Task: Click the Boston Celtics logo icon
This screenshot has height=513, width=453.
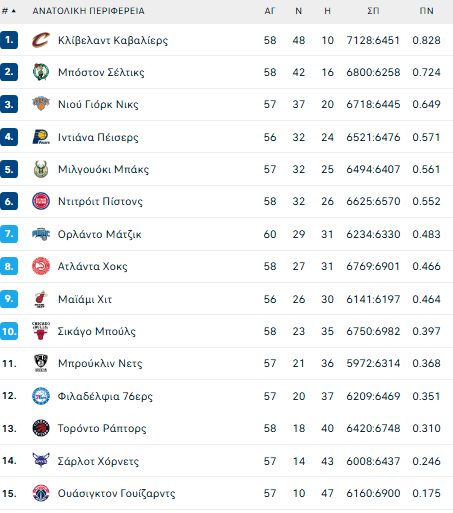Action: coord(41,72)
